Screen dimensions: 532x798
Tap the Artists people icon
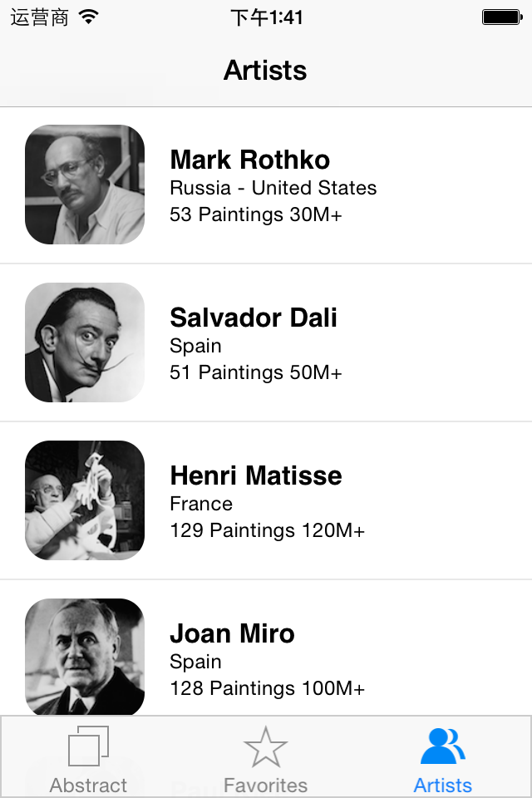pyautogui.click(x=442, y=746)
